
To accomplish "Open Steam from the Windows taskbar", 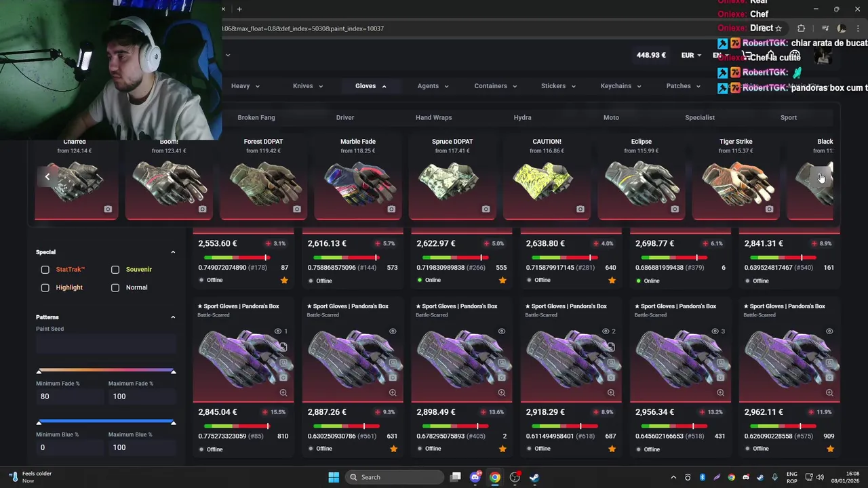I will point(534,477).
